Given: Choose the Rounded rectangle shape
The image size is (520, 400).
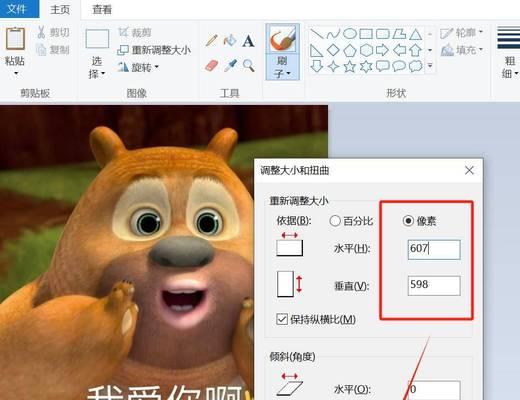Looking at the screenshot, I should (383, 34).
